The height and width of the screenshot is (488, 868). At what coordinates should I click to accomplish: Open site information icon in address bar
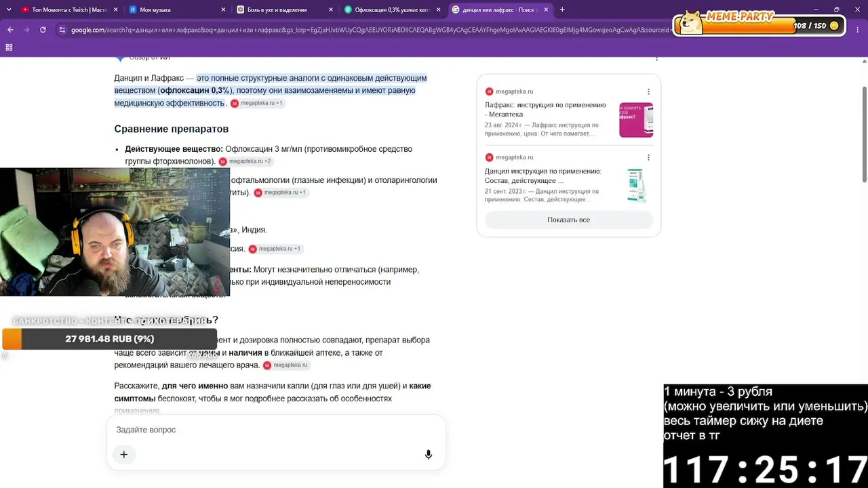coord(62,30)
